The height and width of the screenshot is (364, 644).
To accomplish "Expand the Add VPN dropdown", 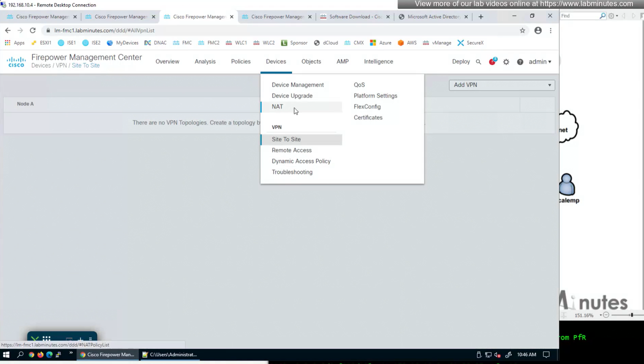I will (x=502, y=85).
